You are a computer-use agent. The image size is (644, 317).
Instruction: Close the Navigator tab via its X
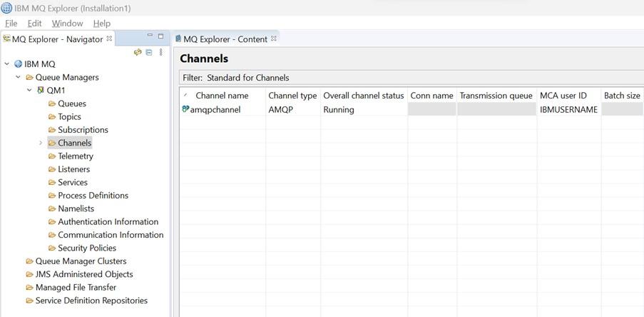(x=109, y=39)
